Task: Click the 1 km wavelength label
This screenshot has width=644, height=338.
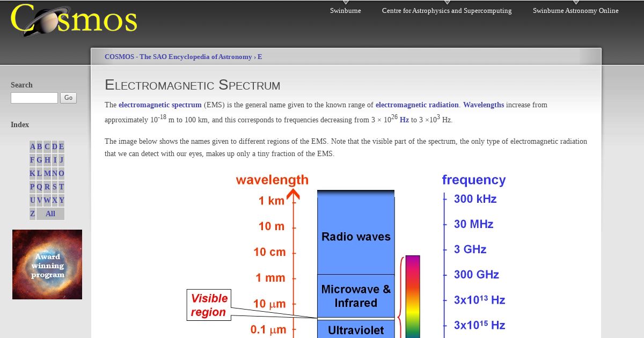Action: coord(272,201)
